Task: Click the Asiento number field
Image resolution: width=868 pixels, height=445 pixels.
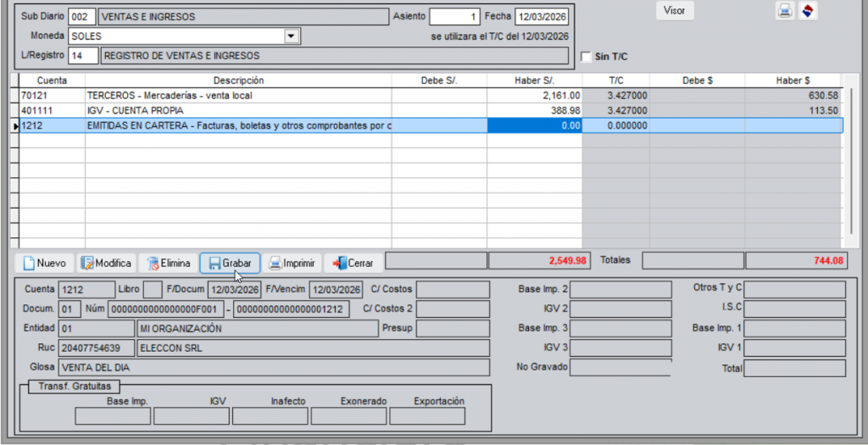Action: 454,17
